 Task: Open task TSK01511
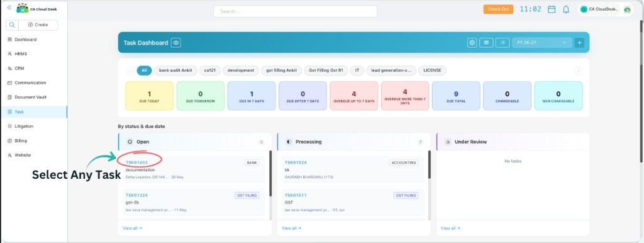(296, 195)
